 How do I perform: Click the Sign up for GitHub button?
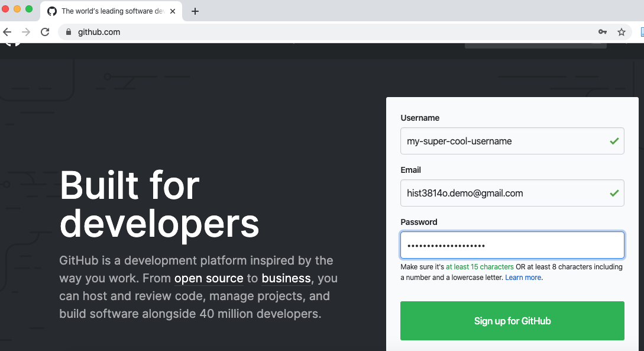pos(512,321)
